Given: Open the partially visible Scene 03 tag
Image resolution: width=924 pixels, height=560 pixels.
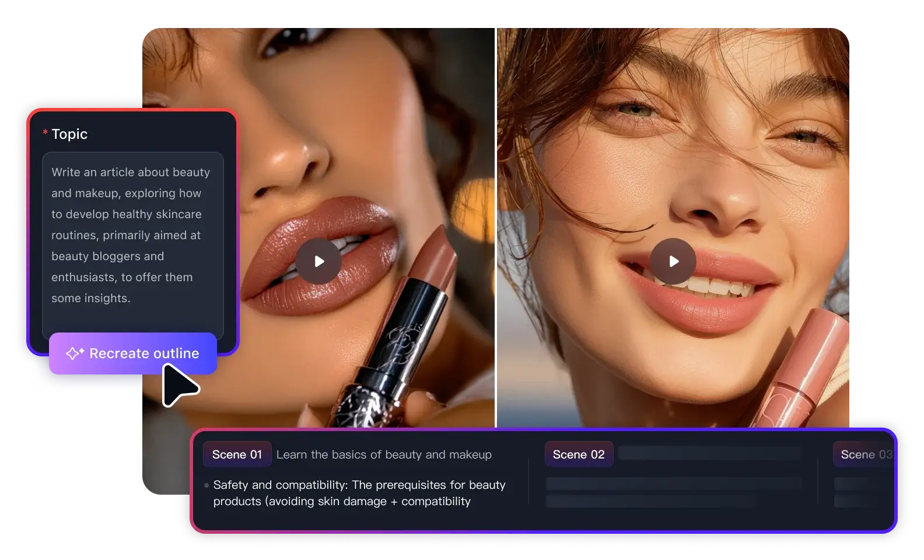Looking at the screenshot, I should (866, 454).
